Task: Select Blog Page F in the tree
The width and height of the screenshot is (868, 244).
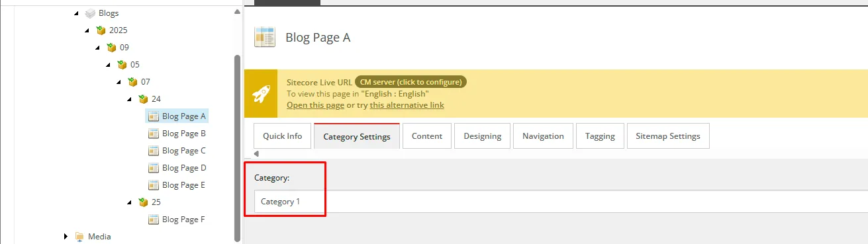Action: (184, 220)
